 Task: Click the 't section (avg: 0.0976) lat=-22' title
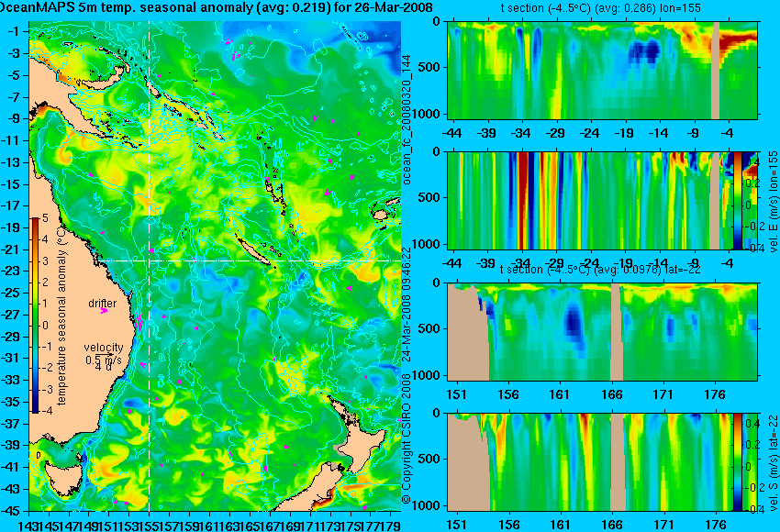(600, 270)
